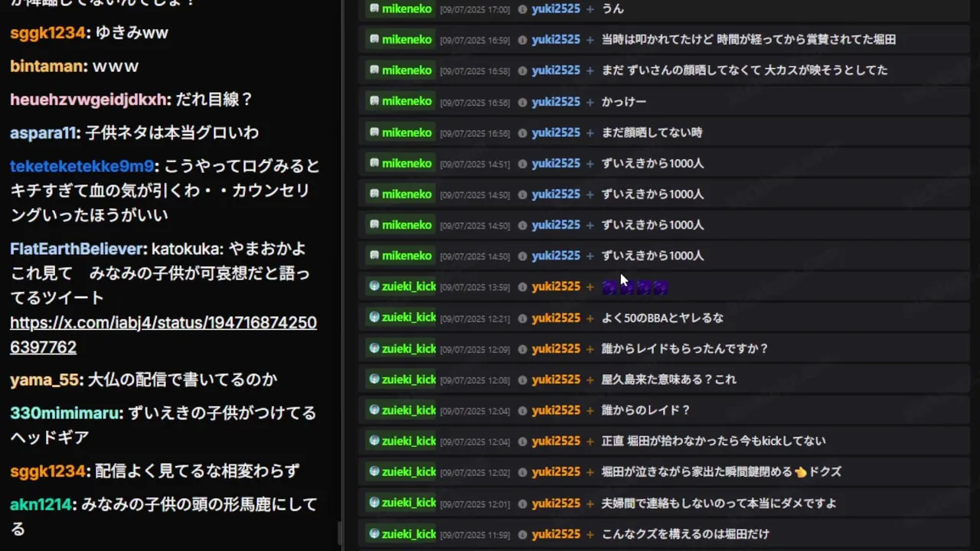Open mikeneko channel badge in 16:59 row
Image resolution: width=980 pixels, height=551 pixels.
[400, 40]
